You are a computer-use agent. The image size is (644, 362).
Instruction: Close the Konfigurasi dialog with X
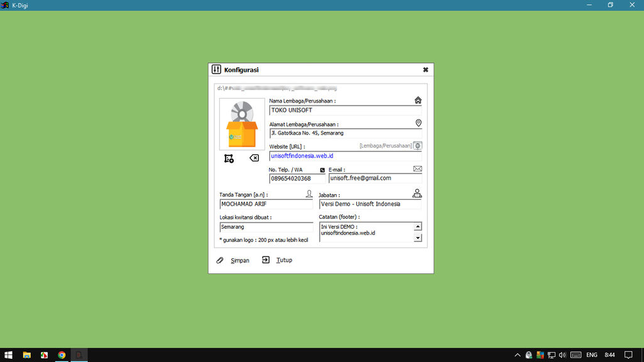coord(425,70)
